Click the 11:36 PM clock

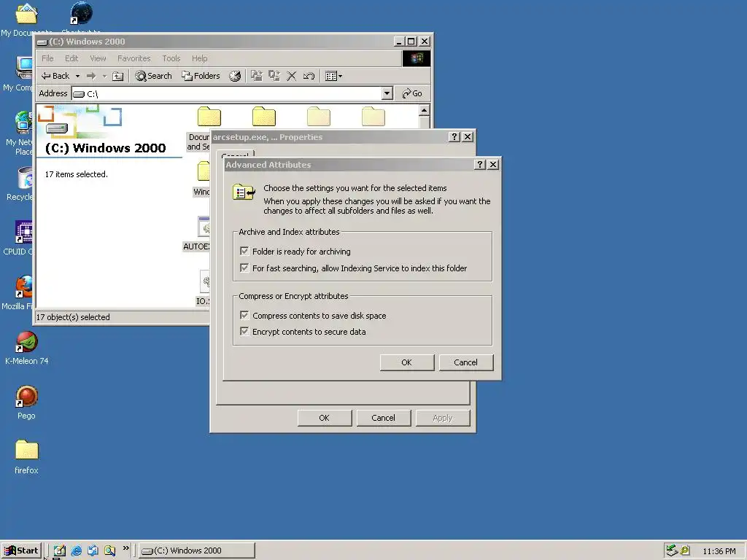point(719,551)
